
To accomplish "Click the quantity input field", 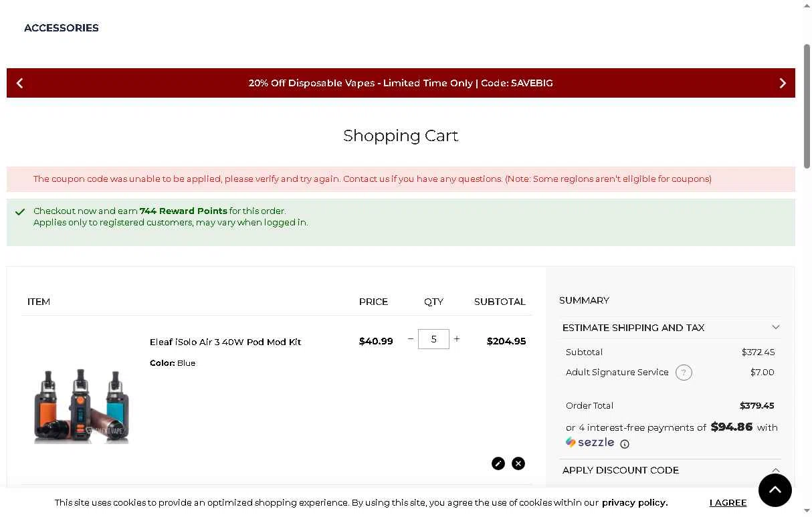I will coord(433,339).
